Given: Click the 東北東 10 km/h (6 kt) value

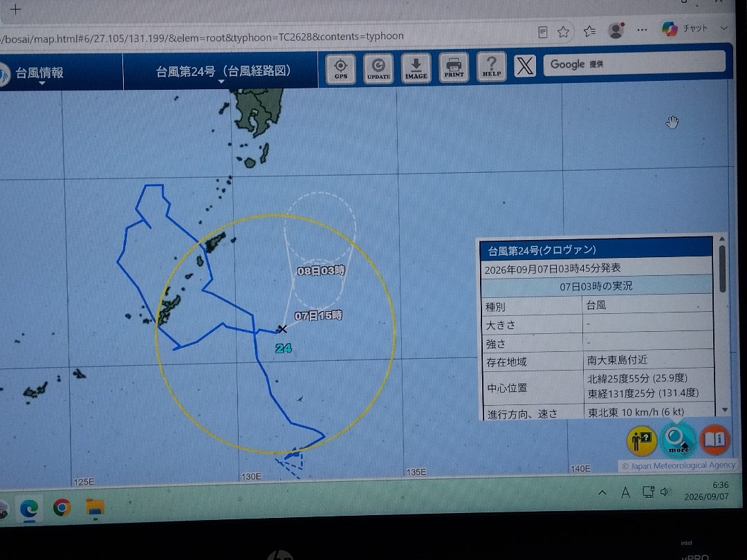Looking at the screenshot, I should click(636, 412).
